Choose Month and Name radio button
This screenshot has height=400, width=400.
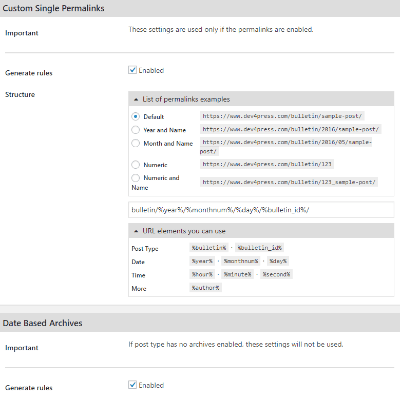(x=135, y=143)
